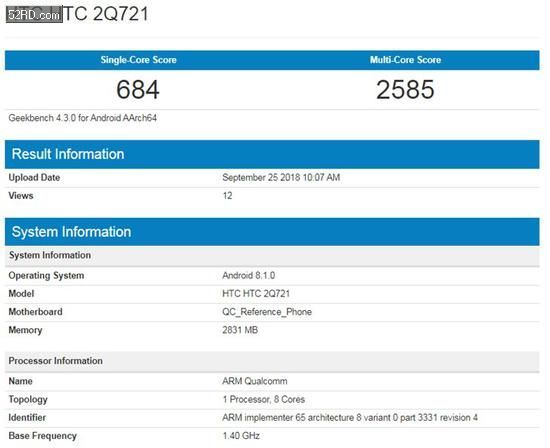Click the Multi-Core Score header
This screenshot has width=550, height=448.
405,60
